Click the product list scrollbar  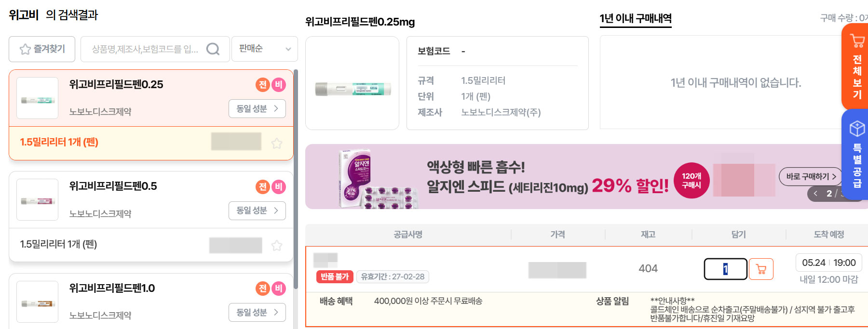click(x=296, y=179)
